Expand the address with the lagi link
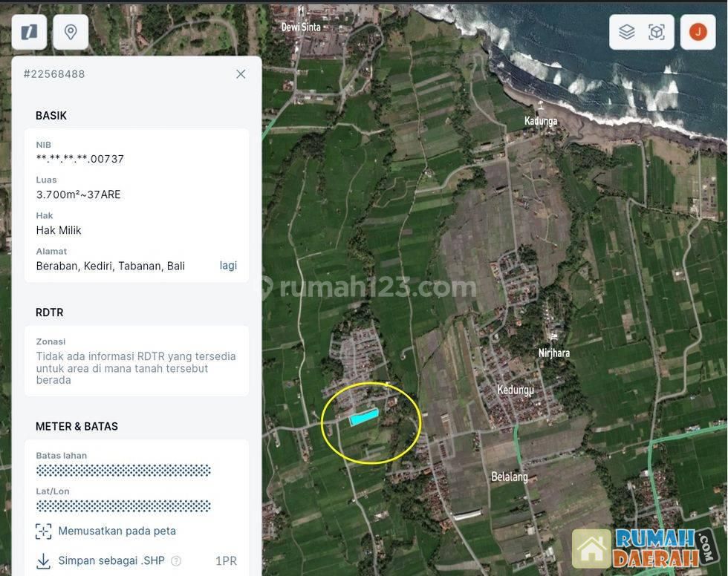 [x=228, y=266]
